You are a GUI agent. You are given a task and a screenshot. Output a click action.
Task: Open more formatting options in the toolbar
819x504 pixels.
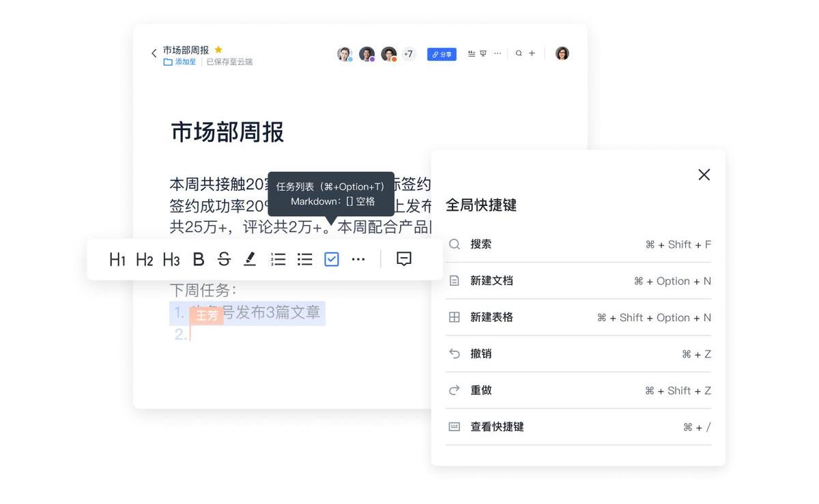tap(358, 259)
